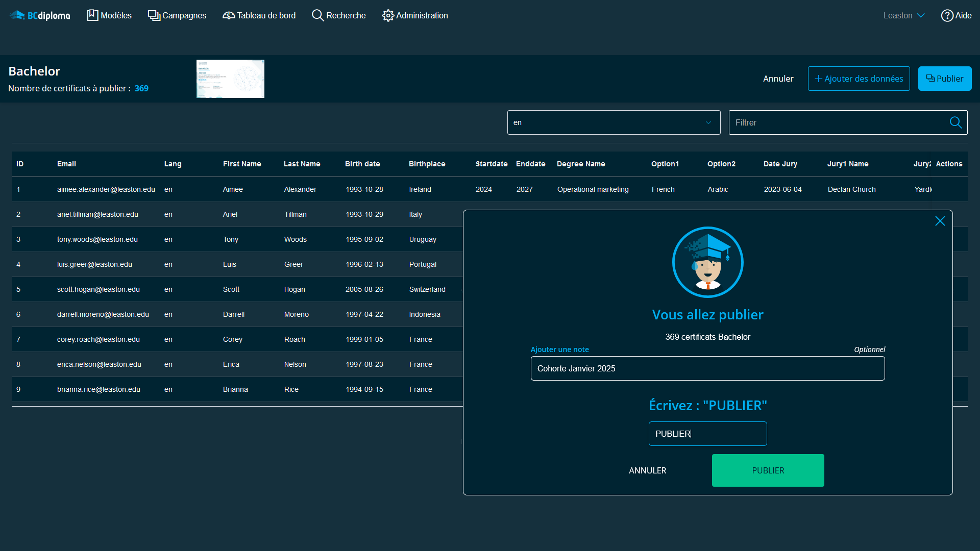The width and height of the screenshot is (980, 551).
Task: Click the BCdiploma logo icon
Action: [17, 15]
